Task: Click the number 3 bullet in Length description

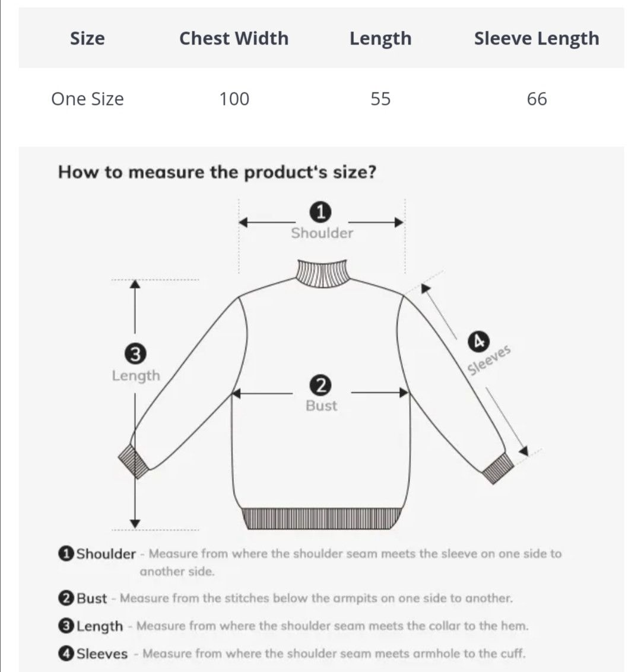Action: (66, 626)
